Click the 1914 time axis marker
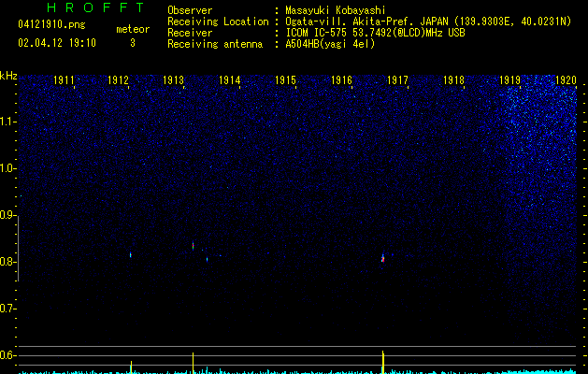 [x=230, y=80]
